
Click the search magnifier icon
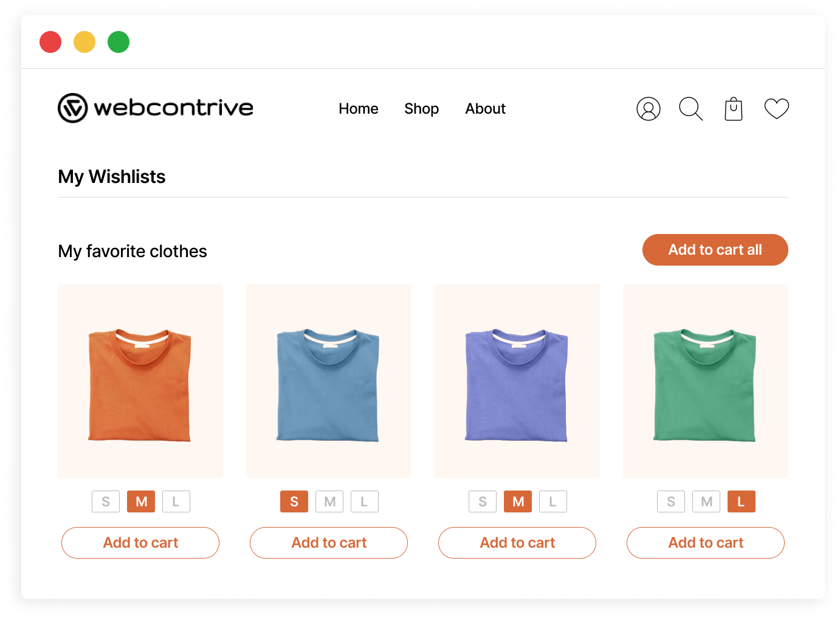pyautogui.click(x=690, y=109)
